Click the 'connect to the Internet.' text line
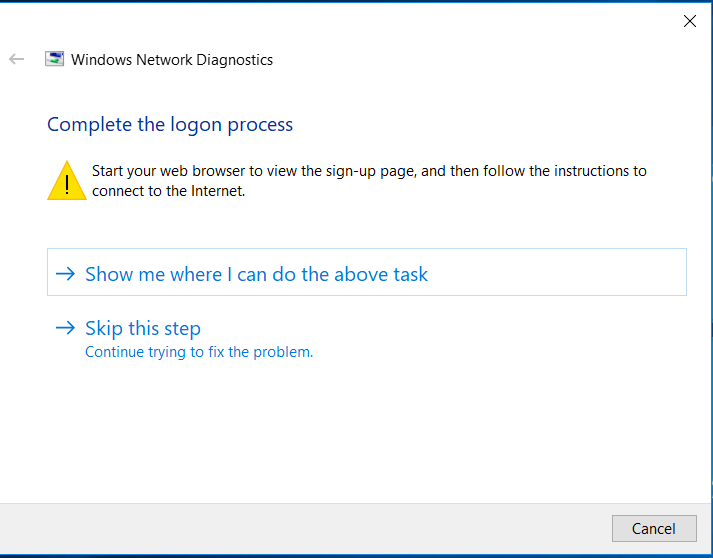713x558 pixels. pos(169,191)
